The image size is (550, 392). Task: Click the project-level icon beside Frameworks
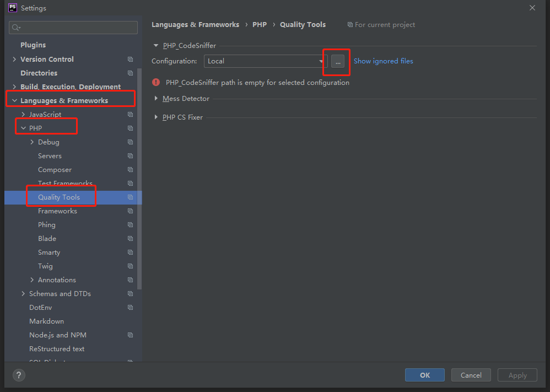pyautogui.click(x=131, y=211)
